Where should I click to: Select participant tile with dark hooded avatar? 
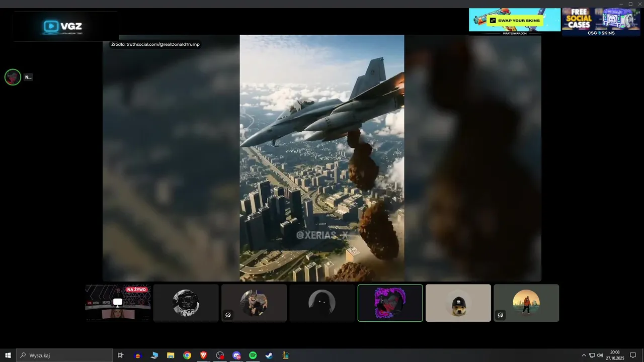pos(322,303)
